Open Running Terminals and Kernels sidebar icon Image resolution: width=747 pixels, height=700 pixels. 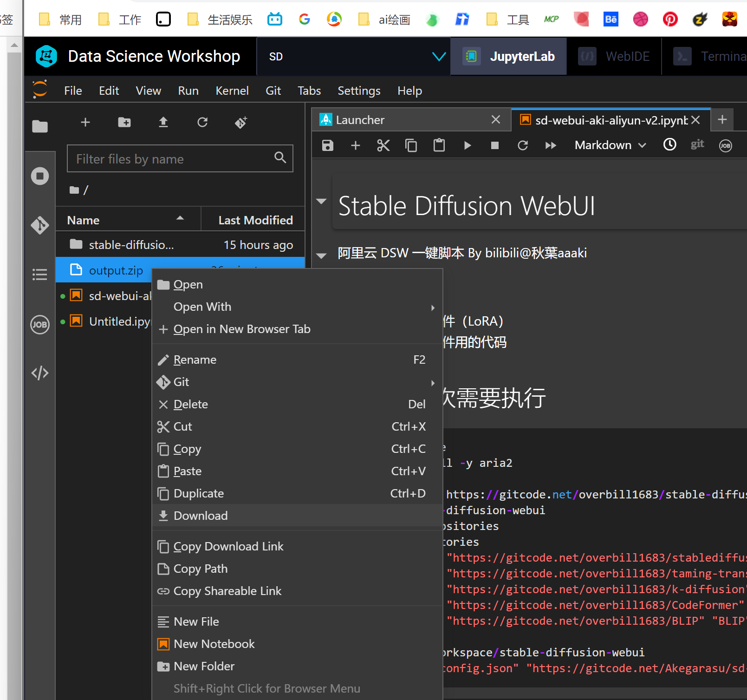[x=40, y=176]
